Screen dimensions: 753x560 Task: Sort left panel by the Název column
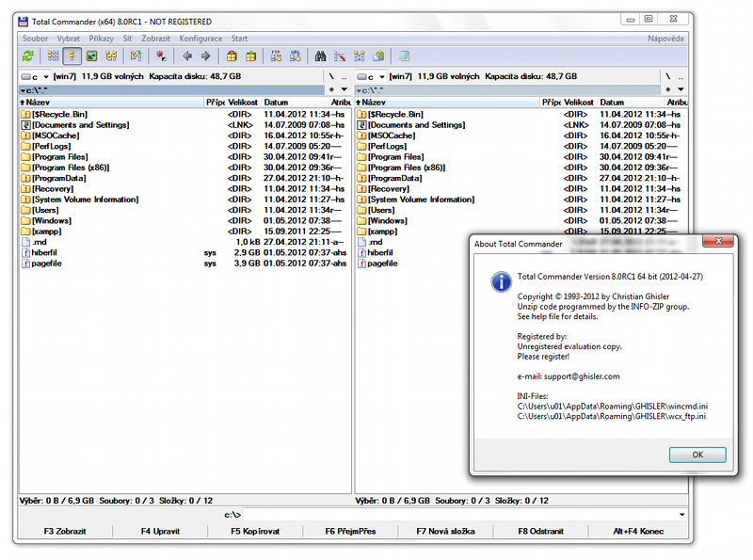111,103
